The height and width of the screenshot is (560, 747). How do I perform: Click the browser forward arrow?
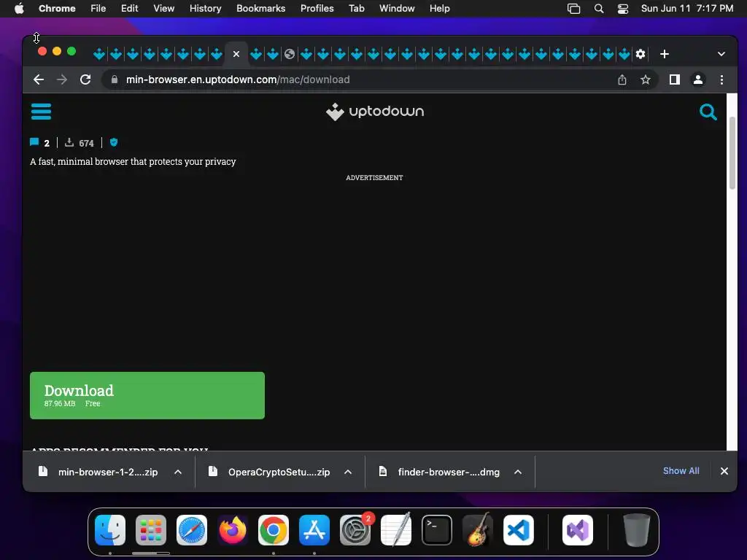(x=62, y=79)
